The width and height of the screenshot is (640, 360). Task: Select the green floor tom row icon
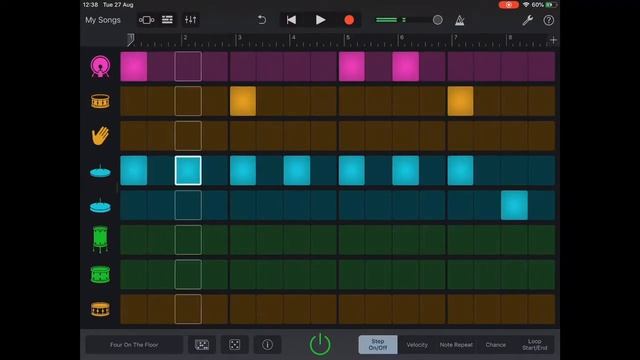[x=100, y=240]
